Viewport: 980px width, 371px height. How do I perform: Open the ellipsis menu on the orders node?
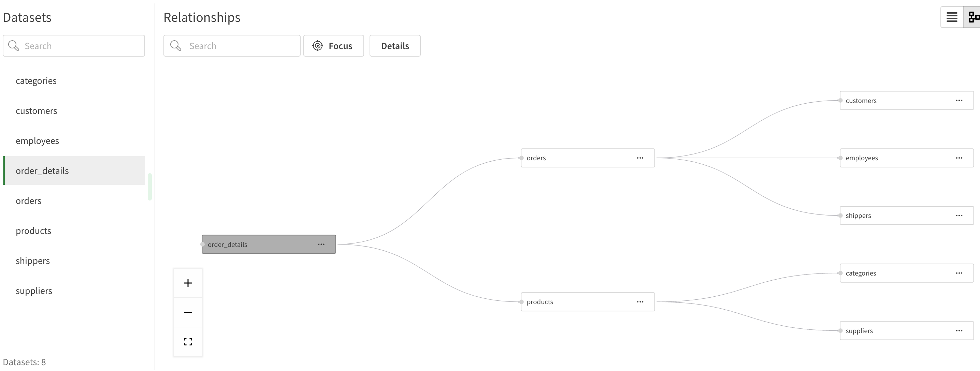pos(640,158)
